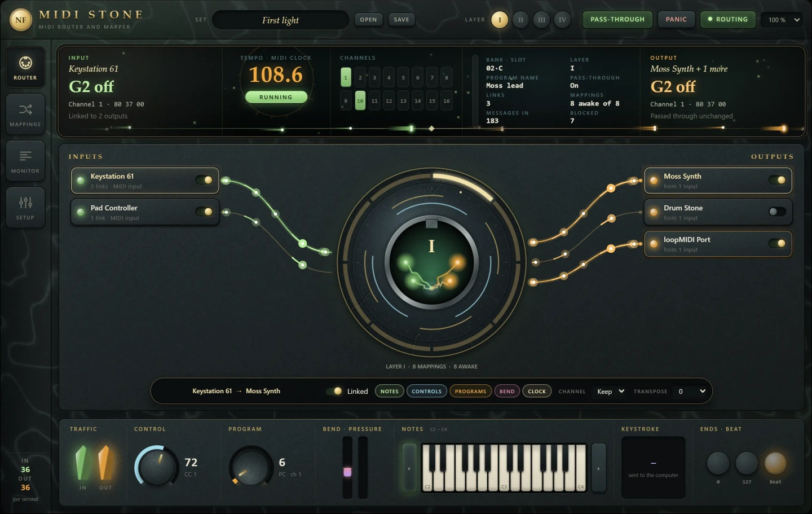Click the Moss Synth amber indicator

tap(654, 181)
